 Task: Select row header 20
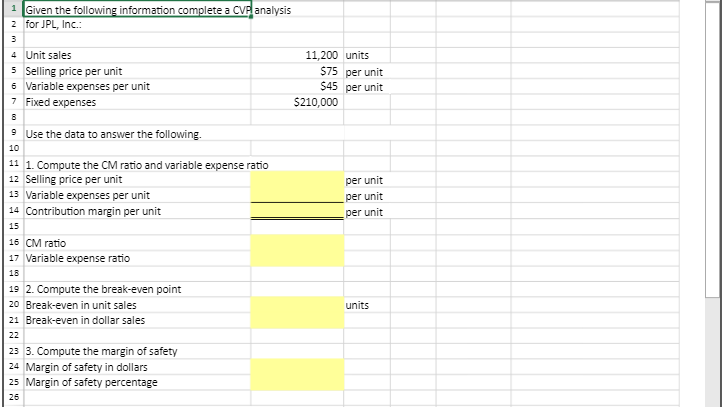point(14,305)
